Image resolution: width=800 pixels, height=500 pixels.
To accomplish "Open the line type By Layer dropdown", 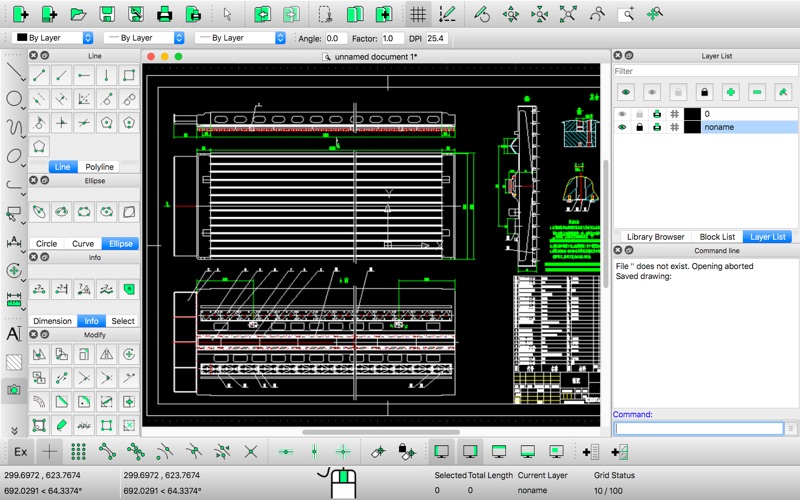I will coord(239,38).
